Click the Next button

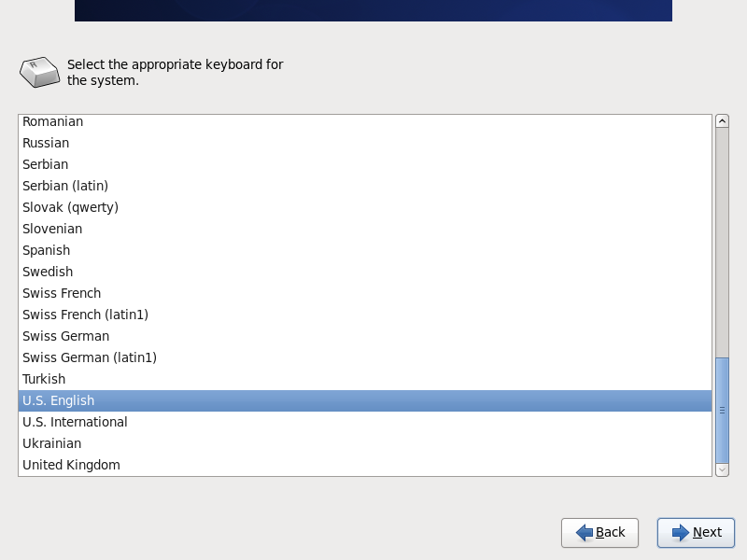coord(696,532)
